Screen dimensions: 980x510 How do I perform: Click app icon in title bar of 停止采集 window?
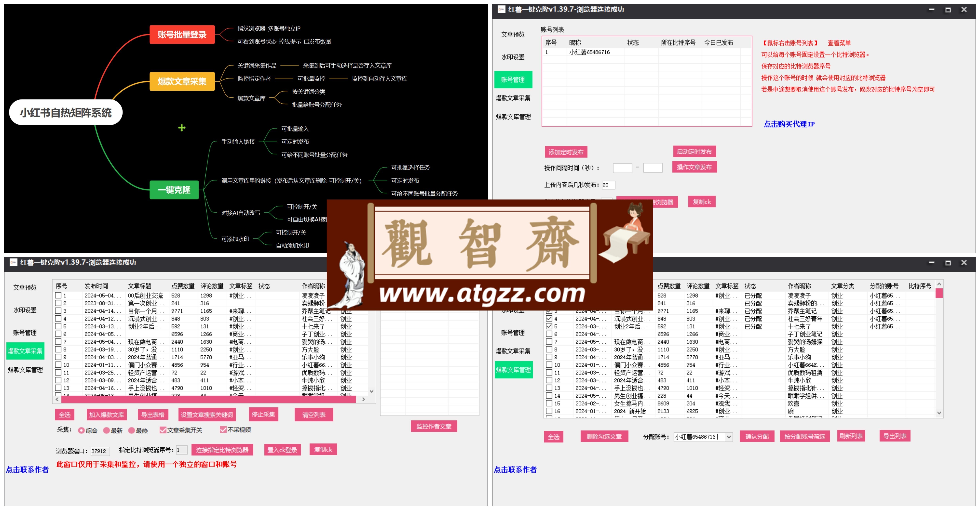[13, 262]
